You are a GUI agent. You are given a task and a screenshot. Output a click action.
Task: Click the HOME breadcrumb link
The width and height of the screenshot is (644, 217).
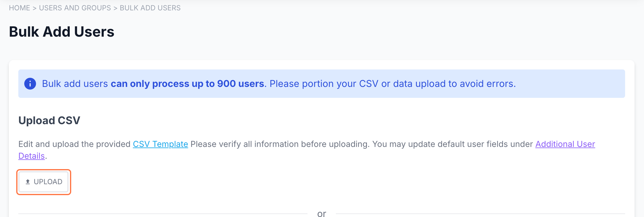coord(19,8)
